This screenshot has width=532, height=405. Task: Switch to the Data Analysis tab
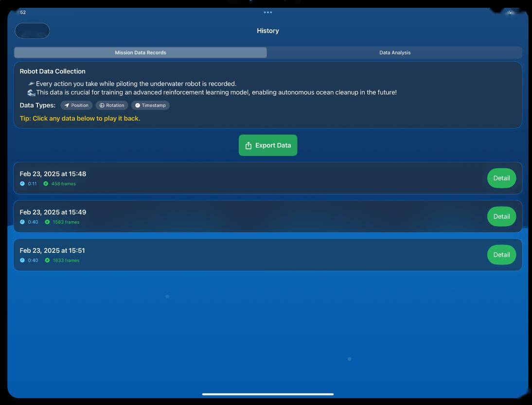pyautogui.click(x=394, y=53)
